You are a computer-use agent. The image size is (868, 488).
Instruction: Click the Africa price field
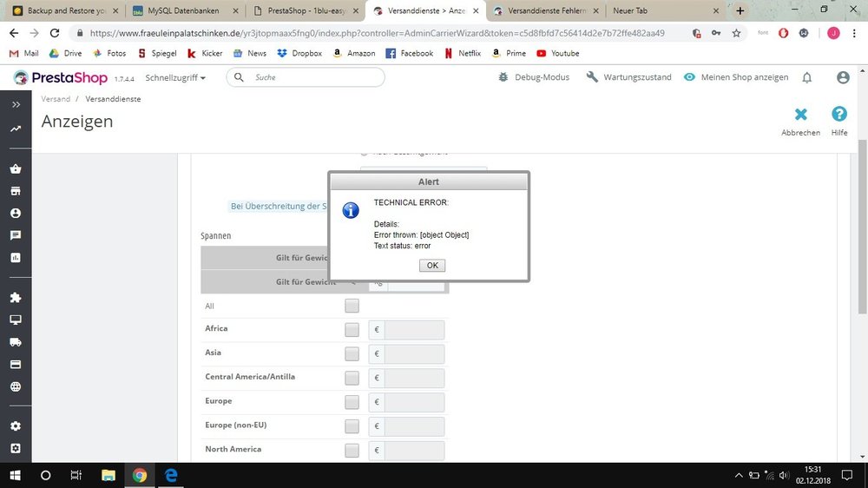pos(414,330)
